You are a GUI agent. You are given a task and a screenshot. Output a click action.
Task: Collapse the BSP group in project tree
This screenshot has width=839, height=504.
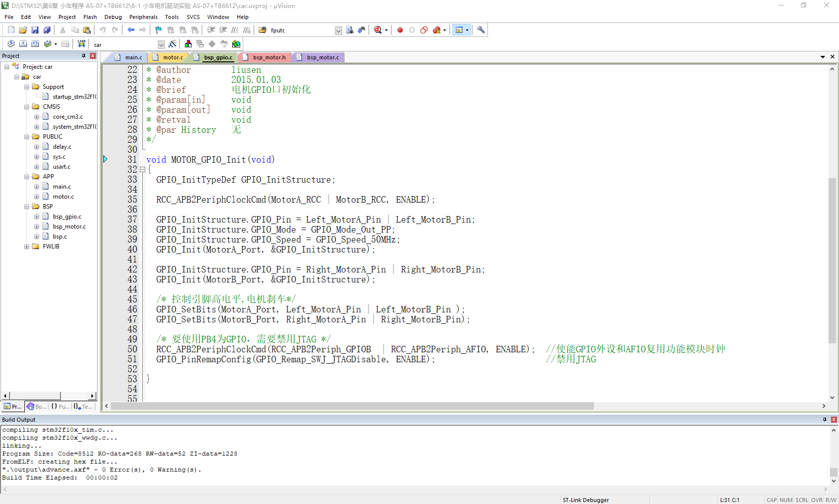[27, 207]
